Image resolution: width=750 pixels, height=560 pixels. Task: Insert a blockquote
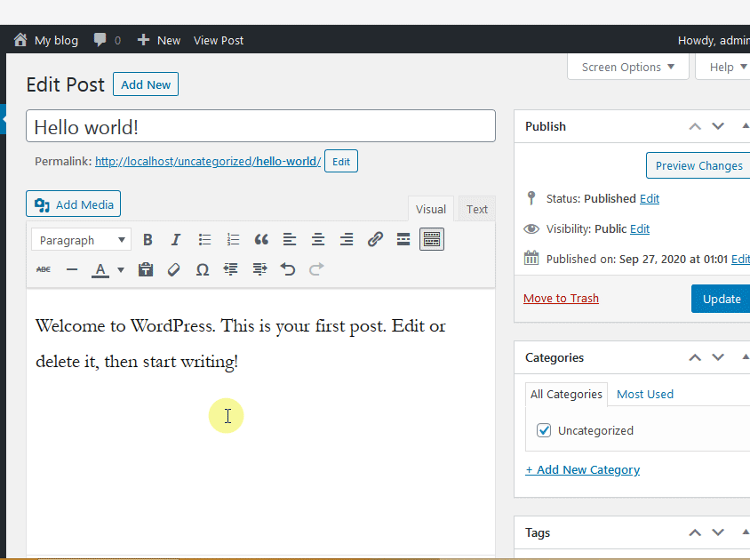coord(261,238)
